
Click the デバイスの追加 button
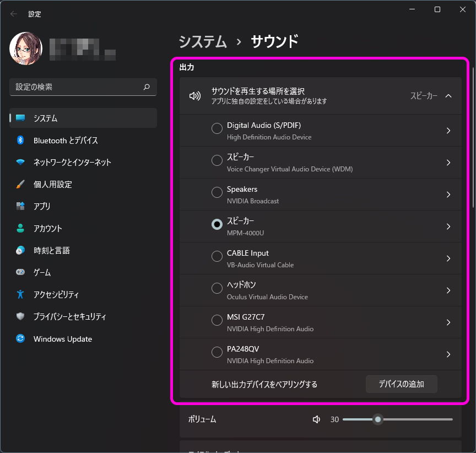[401, 384]
